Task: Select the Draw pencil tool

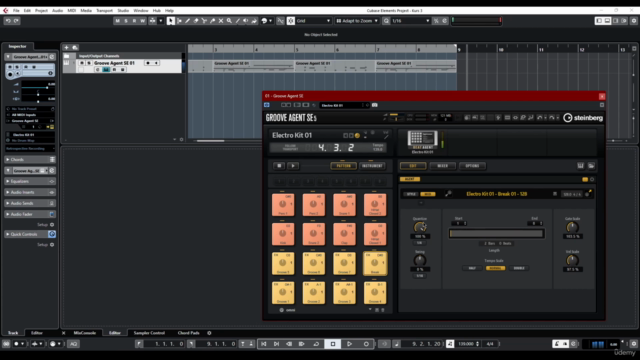Action: click(x=187, y=21)
